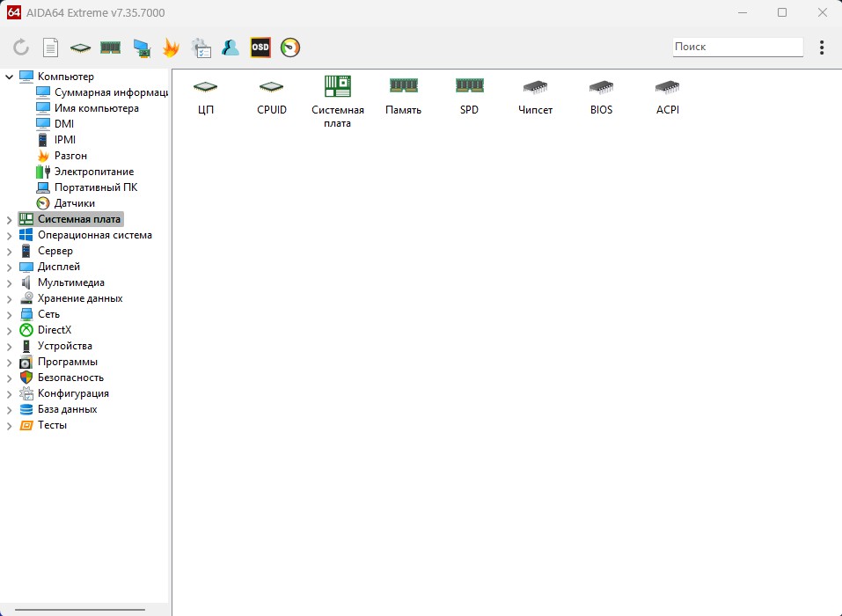Viewport: 842px width, 616px height.
Task: Select the Сеть tree item
Action: (x=40, y=314)
